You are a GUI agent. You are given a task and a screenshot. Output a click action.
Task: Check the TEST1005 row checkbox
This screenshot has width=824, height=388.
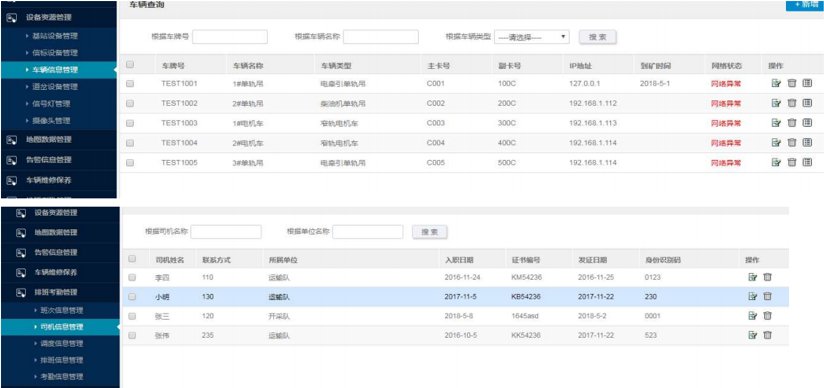pos(130,163)
